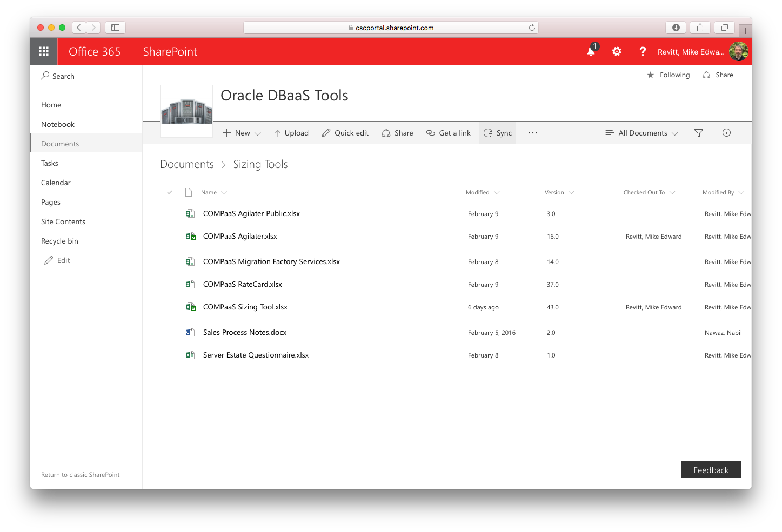This screenshot has height=532, width=782.
Task: Click the Office 365 header link
Action: tap(95, 51)
